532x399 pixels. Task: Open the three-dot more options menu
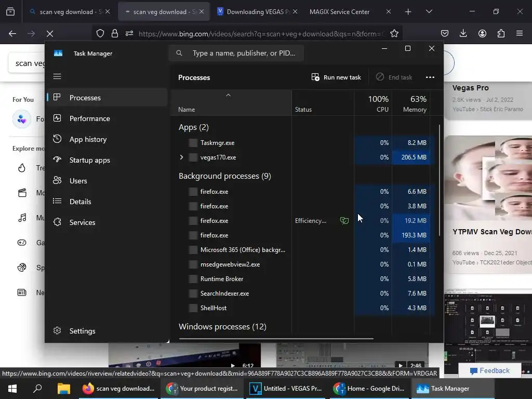coord(430,77)
